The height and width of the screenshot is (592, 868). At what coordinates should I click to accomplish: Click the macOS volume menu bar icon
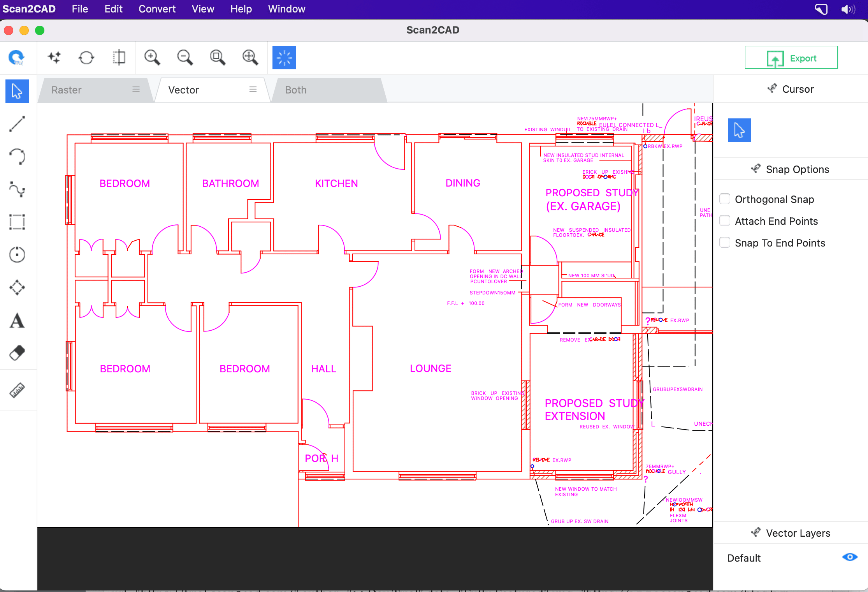coord(847,9)
